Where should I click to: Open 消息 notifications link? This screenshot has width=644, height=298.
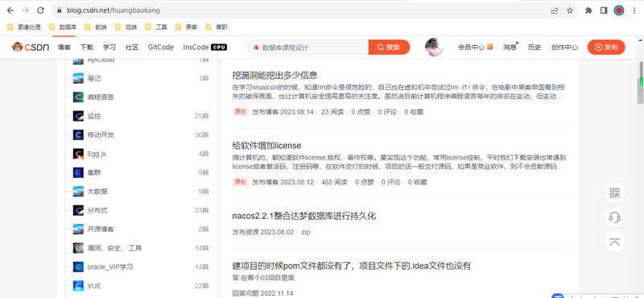[510, 48]
